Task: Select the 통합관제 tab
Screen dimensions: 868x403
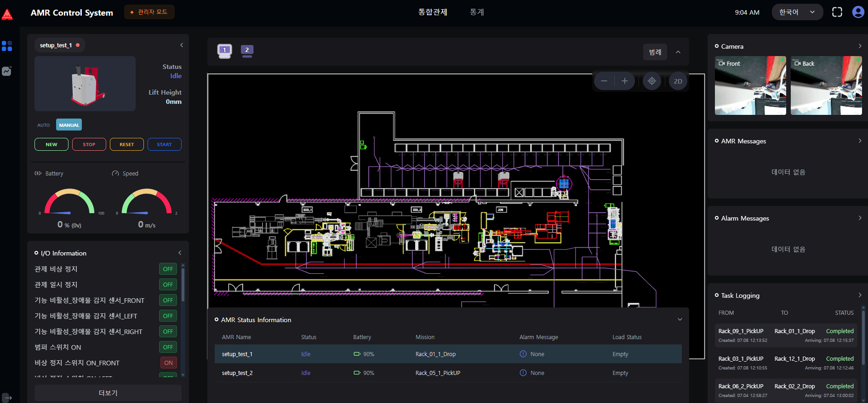Action: pos(432,12)
